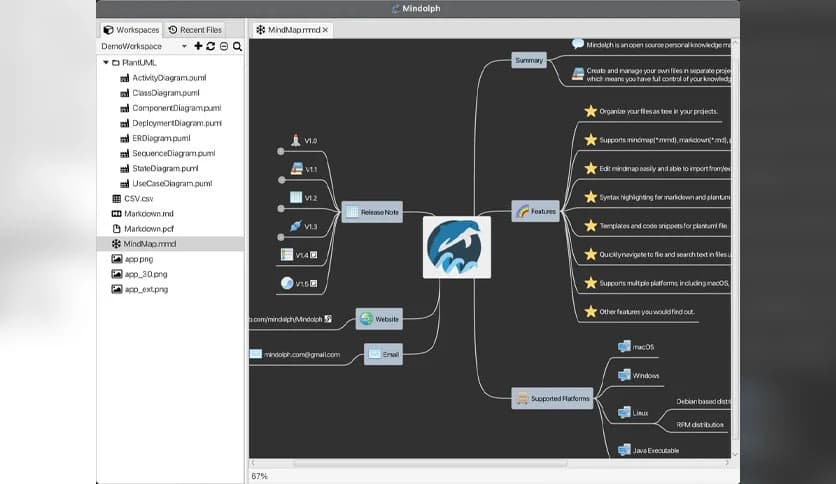Click the star icon next to 'Other features'
This screenshot has height=484, width=836.
click(590, 312)
